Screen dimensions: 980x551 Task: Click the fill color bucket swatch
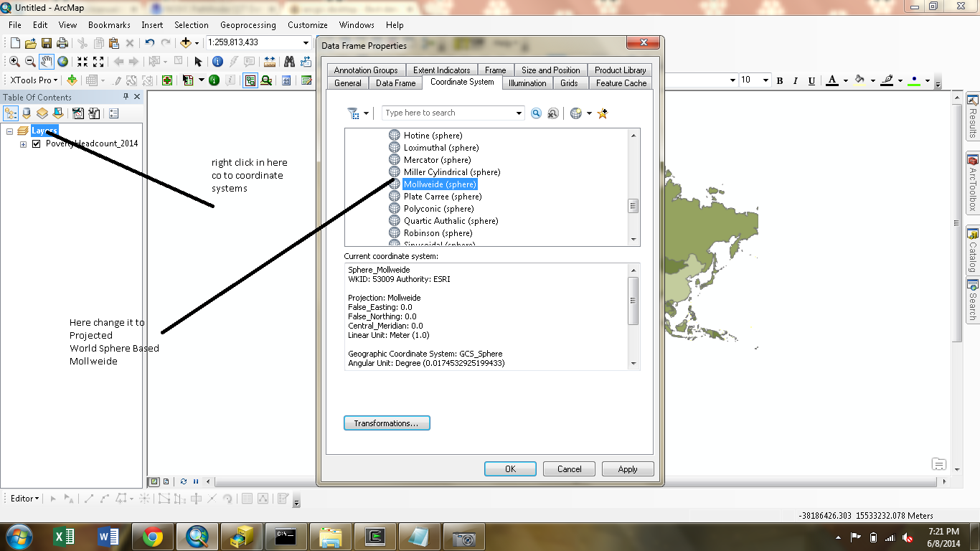click(x=859, y=80)
